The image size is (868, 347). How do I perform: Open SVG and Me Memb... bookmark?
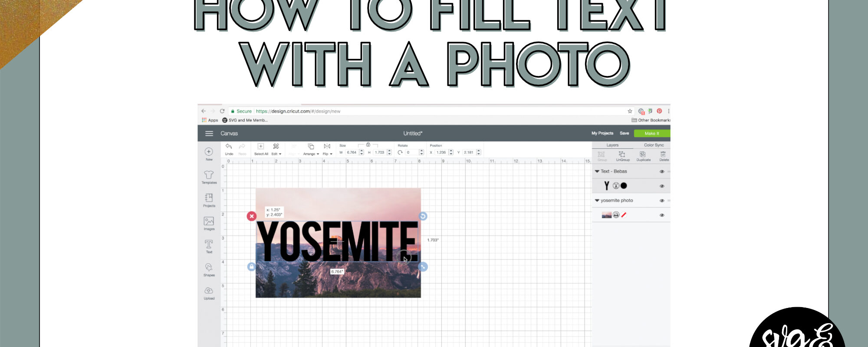pyautogui.click(x=245, y=120)
